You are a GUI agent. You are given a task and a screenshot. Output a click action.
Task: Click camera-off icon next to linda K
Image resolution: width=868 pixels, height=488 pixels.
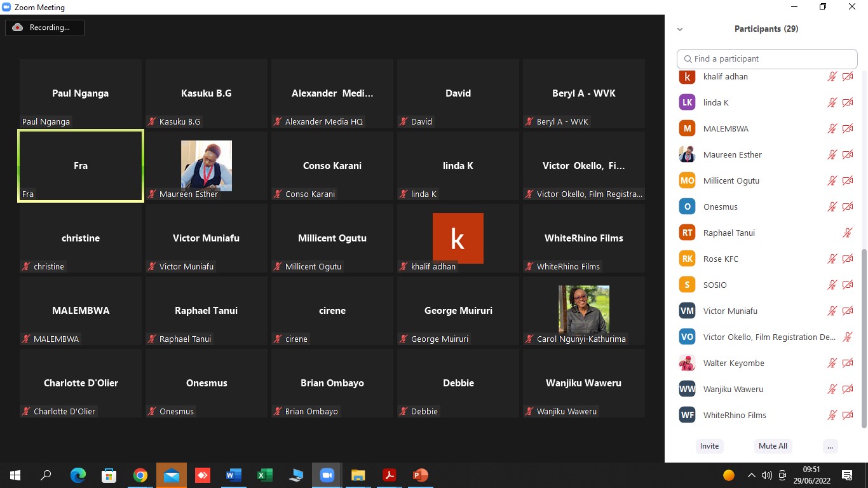tap(847, 103)
